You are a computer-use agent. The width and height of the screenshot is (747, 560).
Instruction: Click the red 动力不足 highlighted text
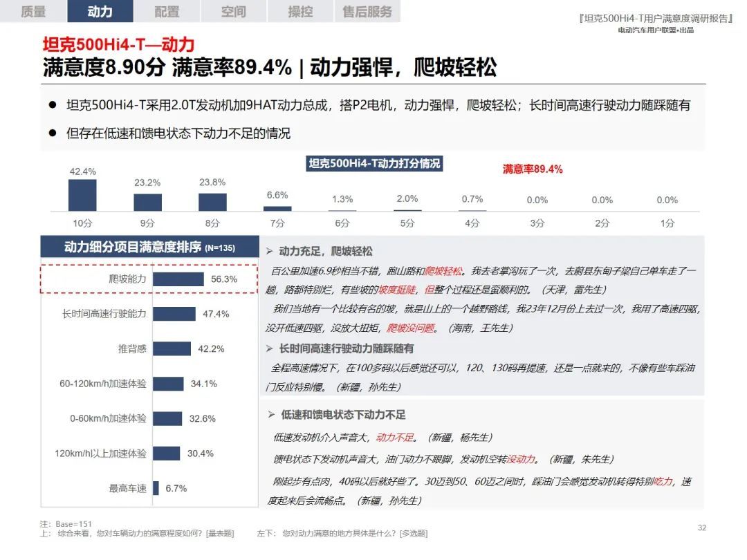[395, 437]
